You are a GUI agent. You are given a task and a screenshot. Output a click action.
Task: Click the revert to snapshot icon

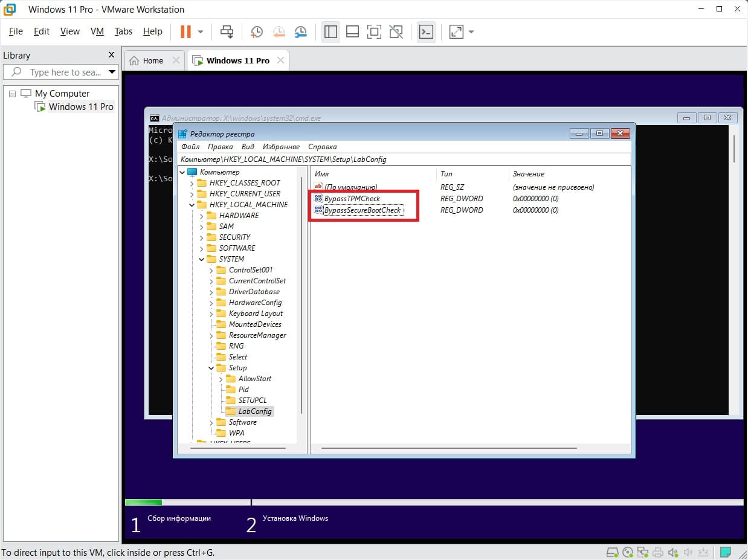coord(279,32)
